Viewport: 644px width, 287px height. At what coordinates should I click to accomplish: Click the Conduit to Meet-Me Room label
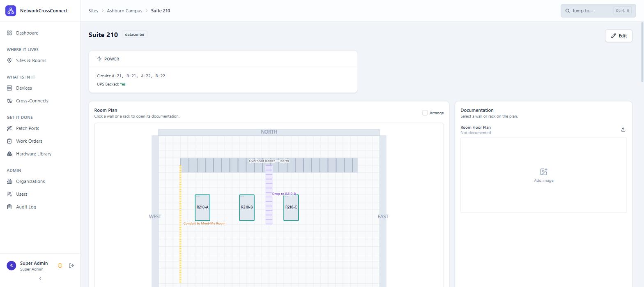[204, 223]
